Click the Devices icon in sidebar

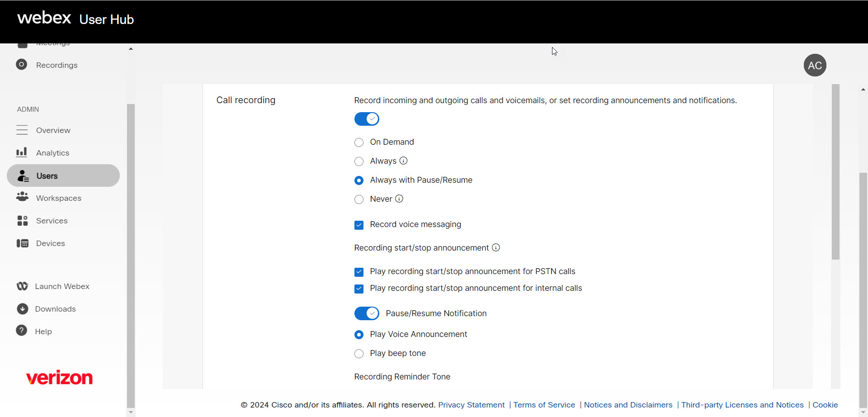22,243
